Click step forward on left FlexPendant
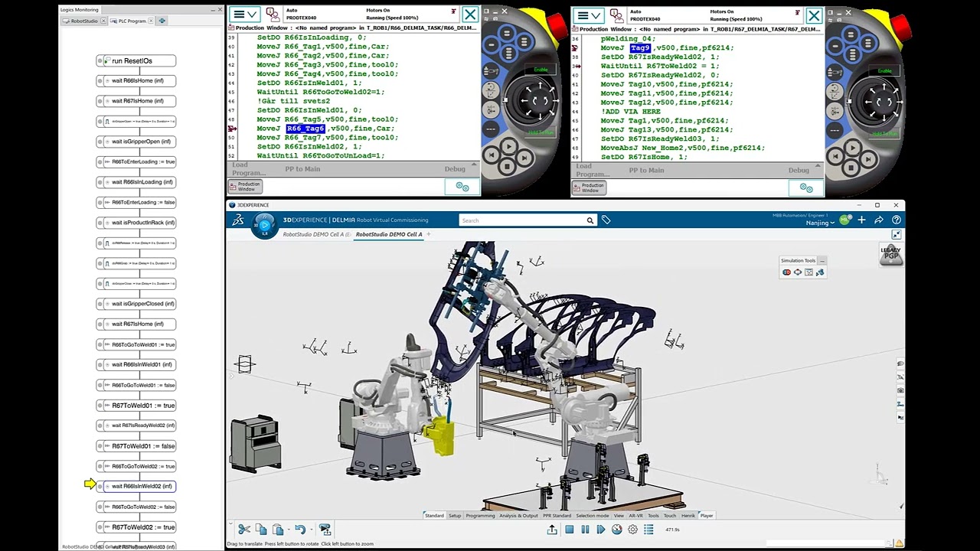 (525, 157)
